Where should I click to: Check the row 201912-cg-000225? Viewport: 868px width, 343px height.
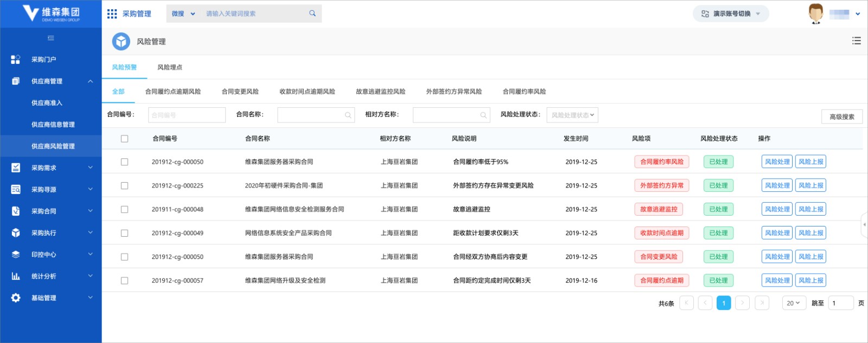tap(124, 186)
